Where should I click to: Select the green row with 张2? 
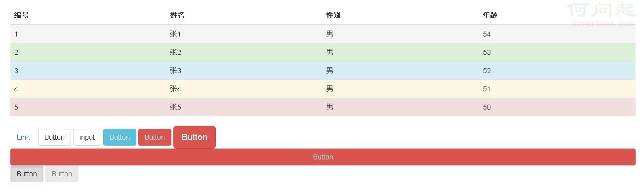coord(323,52)
